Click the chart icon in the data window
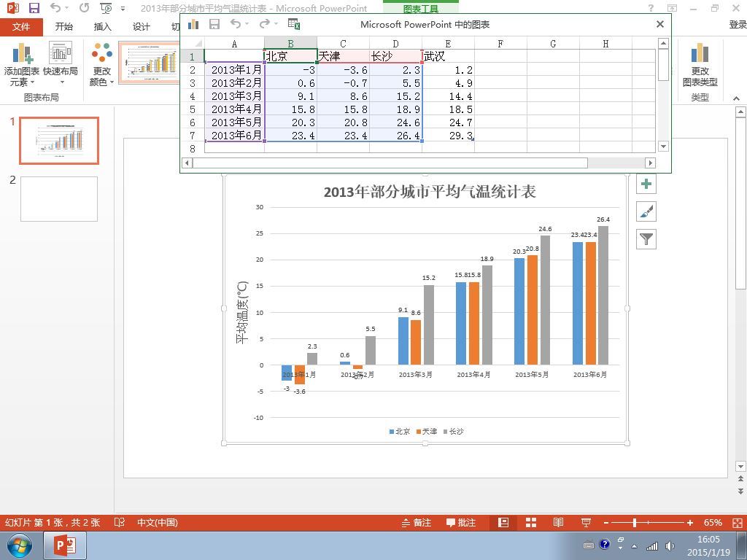 (193, 24)
